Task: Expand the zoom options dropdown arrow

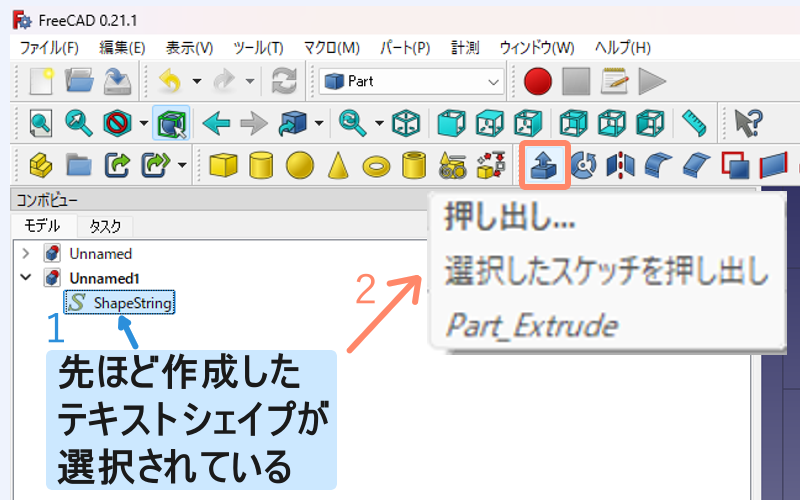Action: tap(379, 123)
